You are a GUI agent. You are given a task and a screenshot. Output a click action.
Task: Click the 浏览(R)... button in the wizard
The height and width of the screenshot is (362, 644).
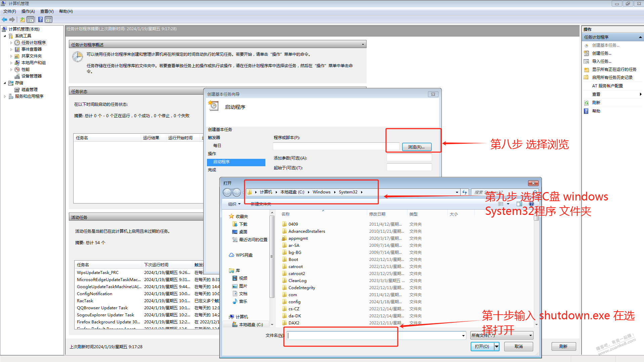click(x=417, y=147)
